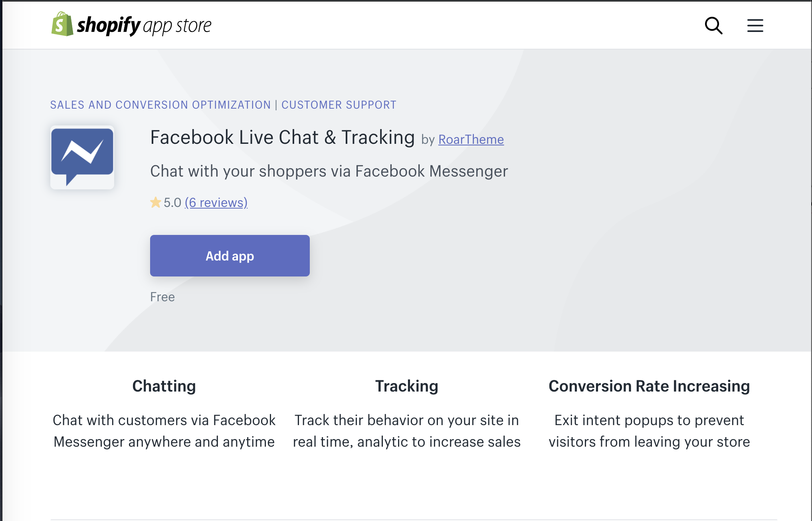Open the hamburger menu icon
812x521 pixels.
point(755,26)
